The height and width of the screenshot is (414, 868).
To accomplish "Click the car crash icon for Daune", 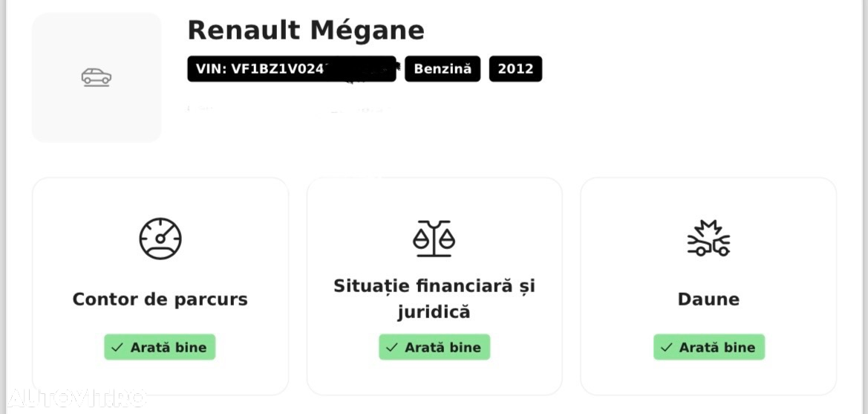I will [x=708, y=239].
